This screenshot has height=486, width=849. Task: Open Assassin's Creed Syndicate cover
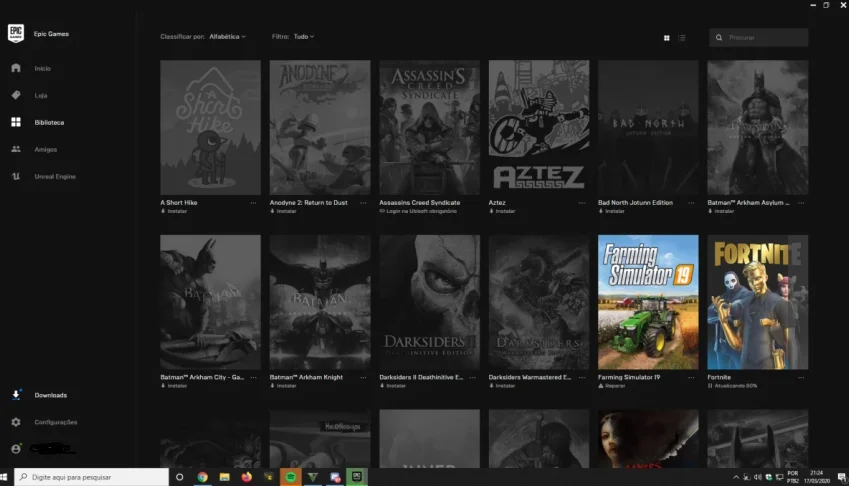pos(429,127)
